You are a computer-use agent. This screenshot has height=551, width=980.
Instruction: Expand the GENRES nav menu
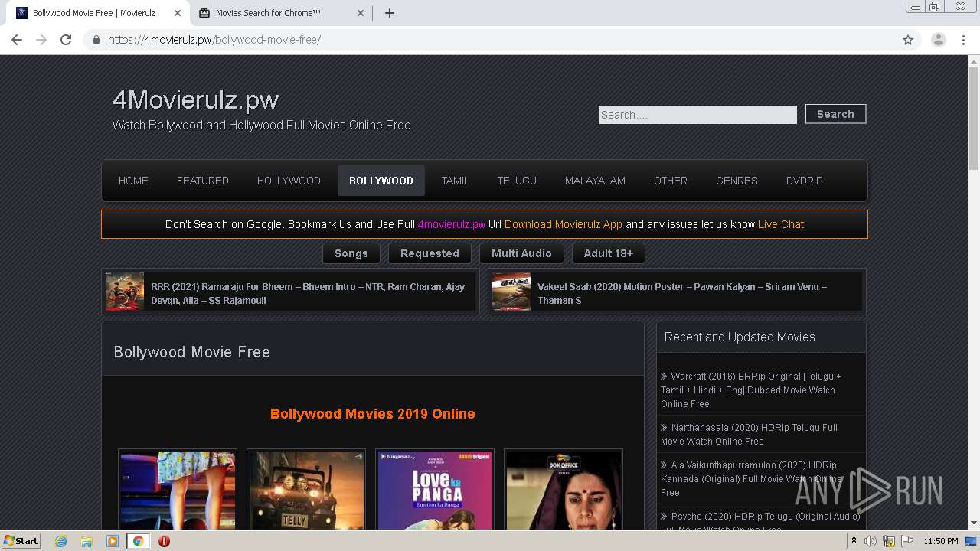[x=737, y=181]
